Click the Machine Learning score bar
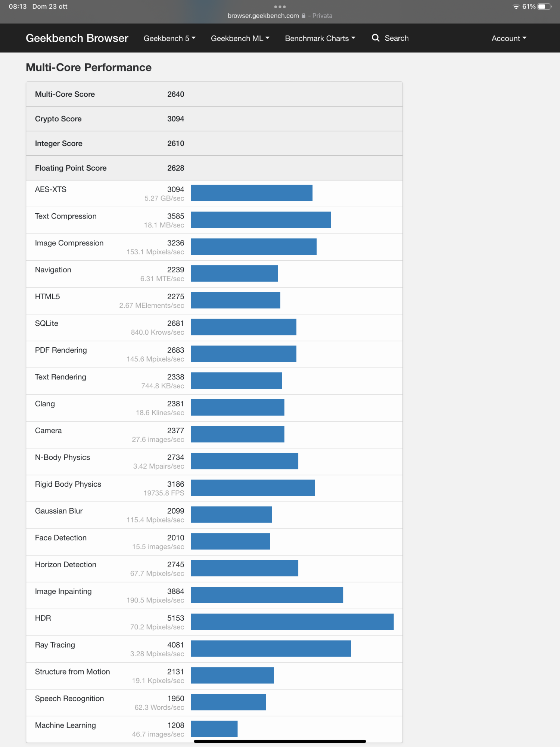Viewport: 560px width, 747px height. tap(214, 729)
